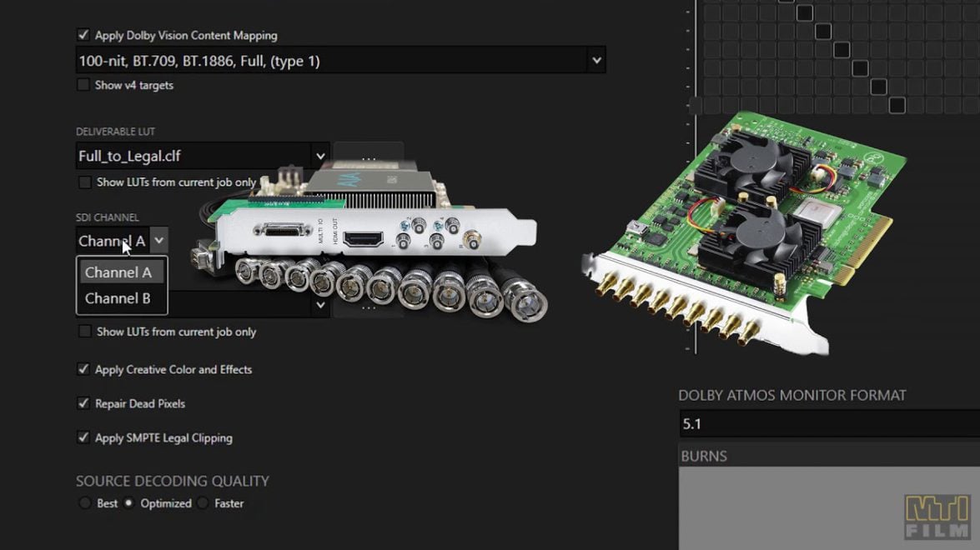Screen dimensions: 980x550
Task: Disable Apply Creative Color and Effects
Action: [x=83, y=369]
